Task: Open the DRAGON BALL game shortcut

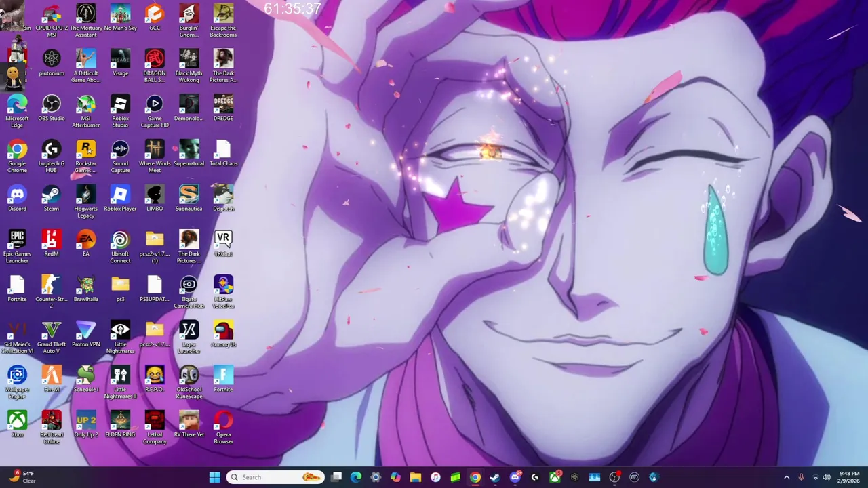Action: [155, 66]
